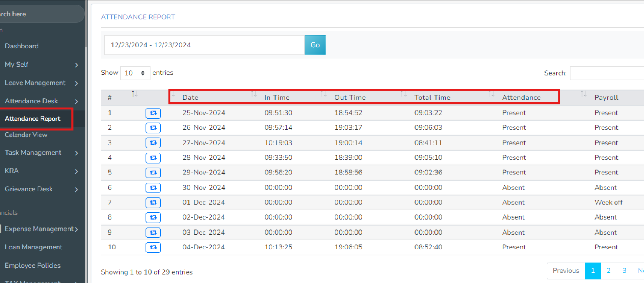644x283 pixels.
Task: Sort the table by In Time column
Action: click(277, 97)
